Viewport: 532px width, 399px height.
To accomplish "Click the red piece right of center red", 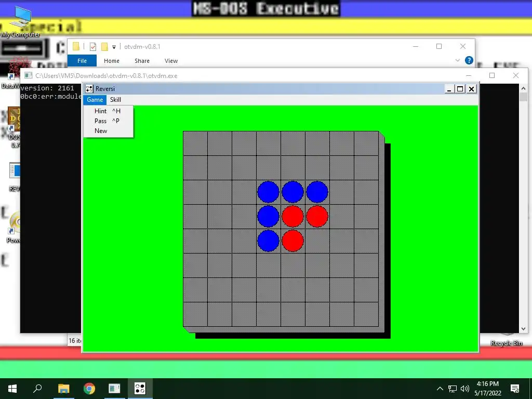I will (x=317, y=216).
